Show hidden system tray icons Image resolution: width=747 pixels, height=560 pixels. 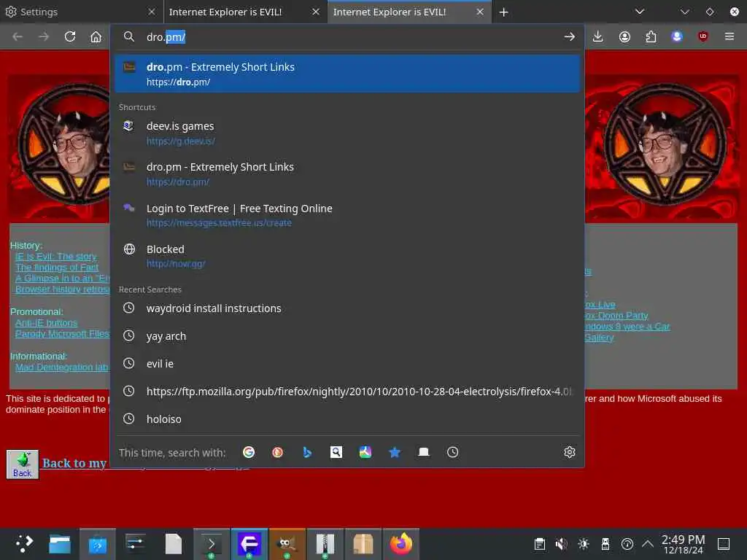[648, 544]
